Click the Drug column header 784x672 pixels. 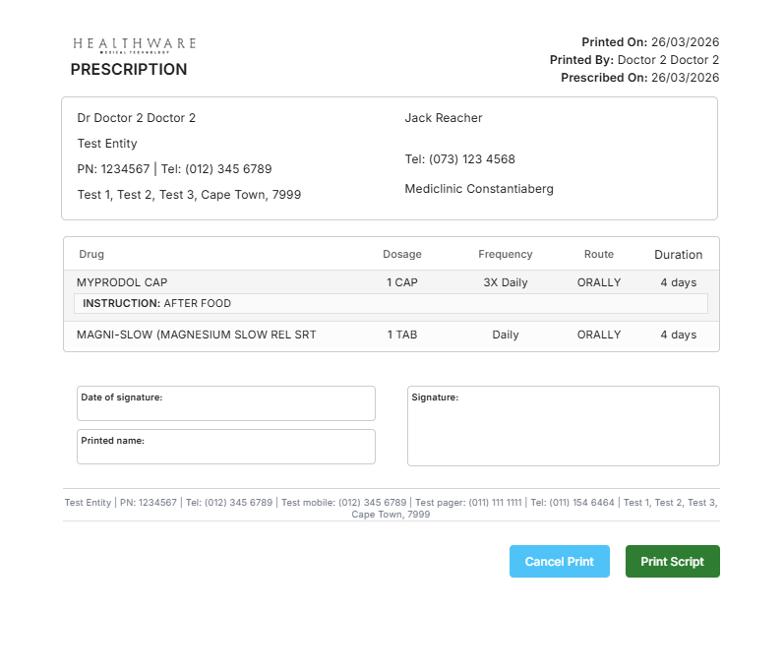click(x=91, y=254)
